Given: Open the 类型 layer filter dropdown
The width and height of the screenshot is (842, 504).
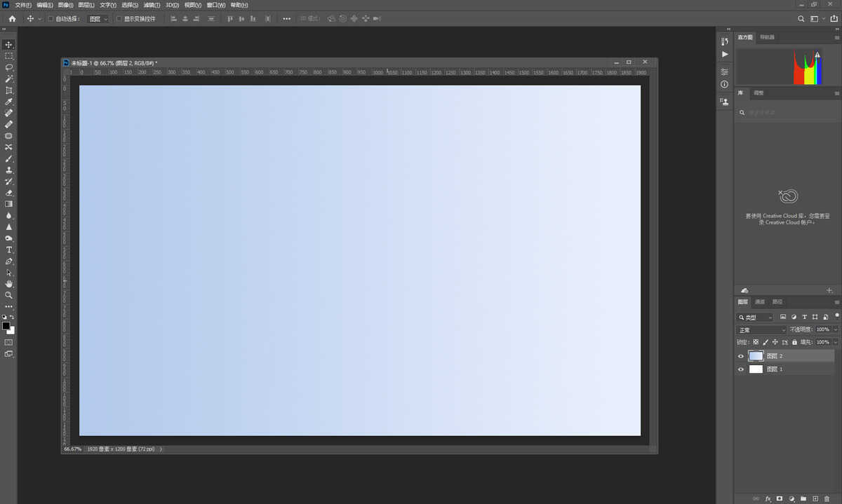Looking at the screenshot, I should 755,317.
